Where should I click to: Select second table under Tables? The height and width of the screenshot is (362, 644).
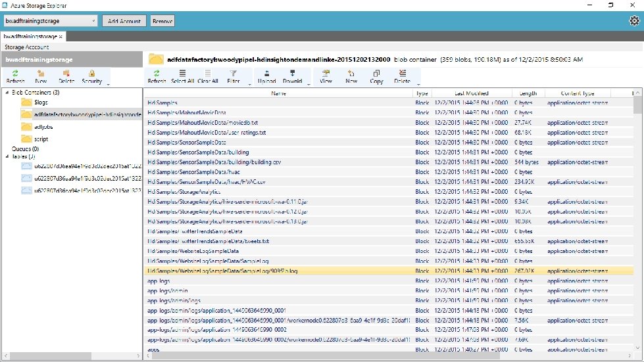[x=82, y=178]
